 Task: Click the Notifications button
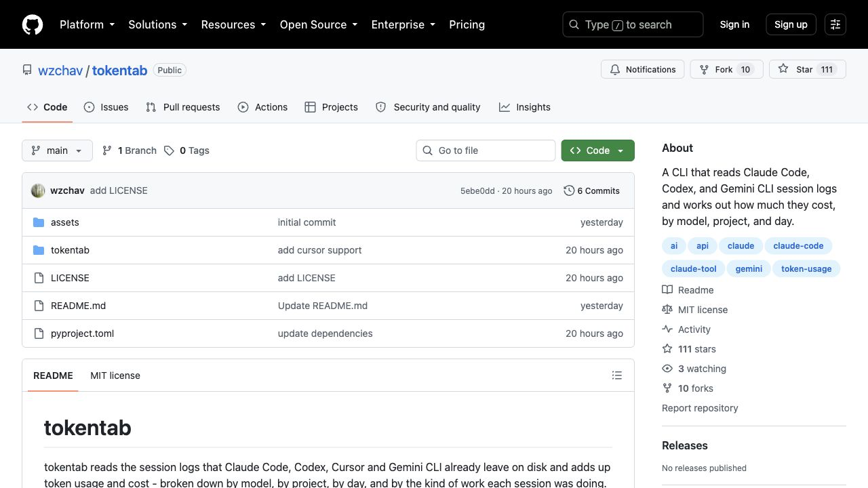pyautogui.click(x=643, y=69)
